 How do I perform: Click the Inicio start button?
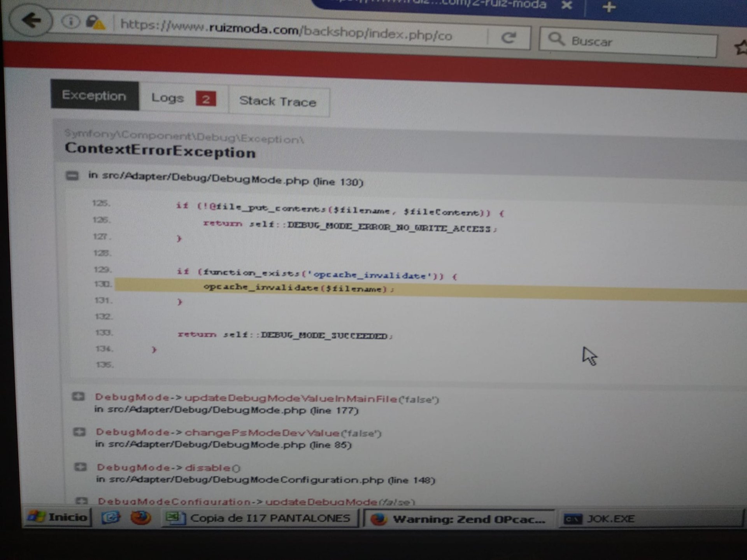[x=58, y=517]
